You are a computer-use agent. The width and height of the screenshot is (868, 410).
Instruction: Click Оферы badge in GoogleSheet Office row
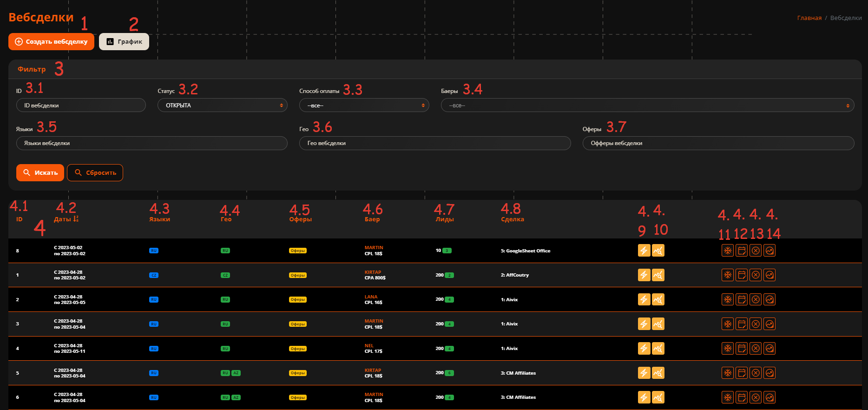coord(298,251)
